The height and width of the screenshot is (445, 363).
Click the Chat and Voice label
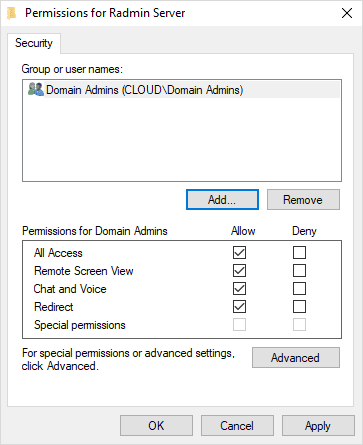70,289
